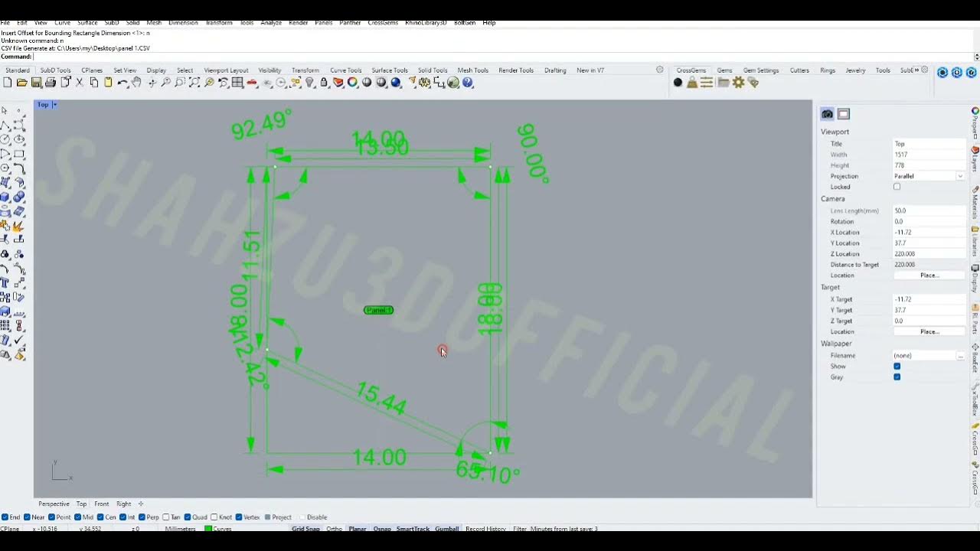Toggle the Point osnap checkbox
The width and height of the screenshot is (980, 551).
[52, 517]
